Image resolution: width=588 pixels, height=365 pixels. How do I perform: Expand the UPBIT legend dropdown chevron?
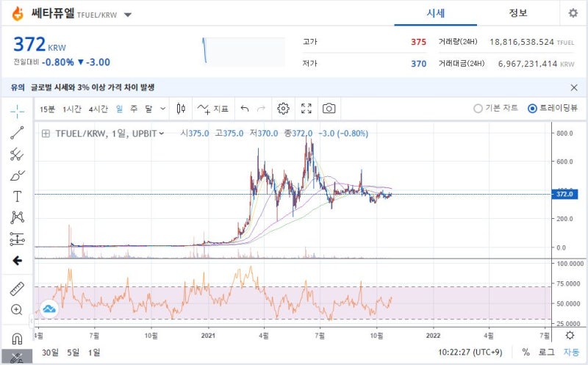click(162, 134)
